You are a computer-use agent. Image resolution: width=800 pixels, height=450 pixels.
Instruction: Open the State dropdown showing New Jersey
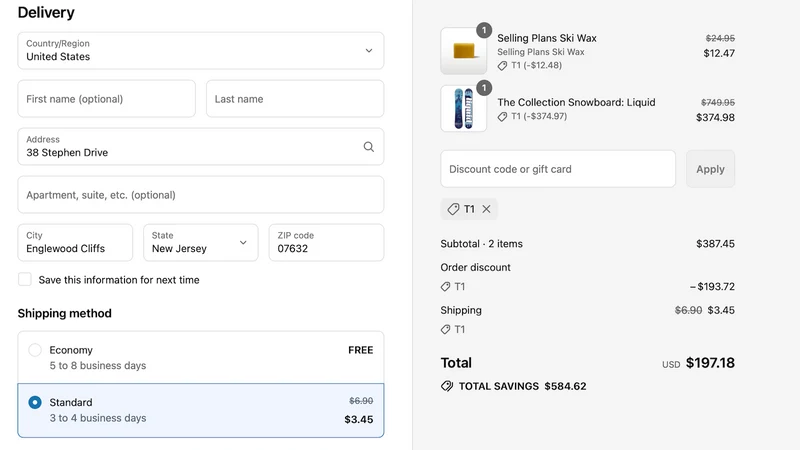coord(201,242)
